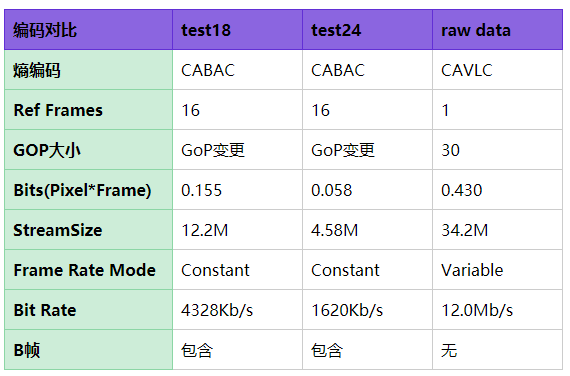Click the 4328Kb/s bit rate cell
This screenshot has height=376, width=570.
(x=237, y=310)
